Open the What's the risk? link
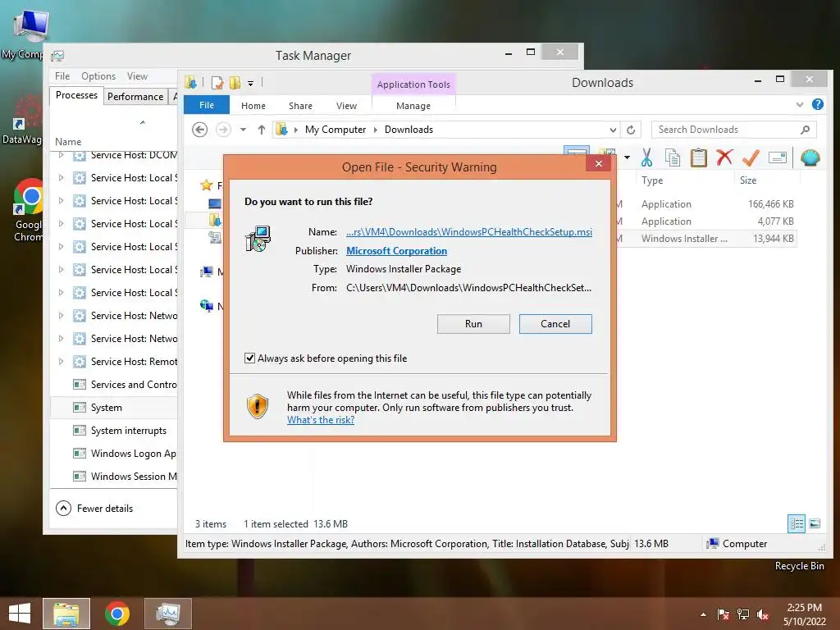This screenshot has height=630, width=840. 321,420
